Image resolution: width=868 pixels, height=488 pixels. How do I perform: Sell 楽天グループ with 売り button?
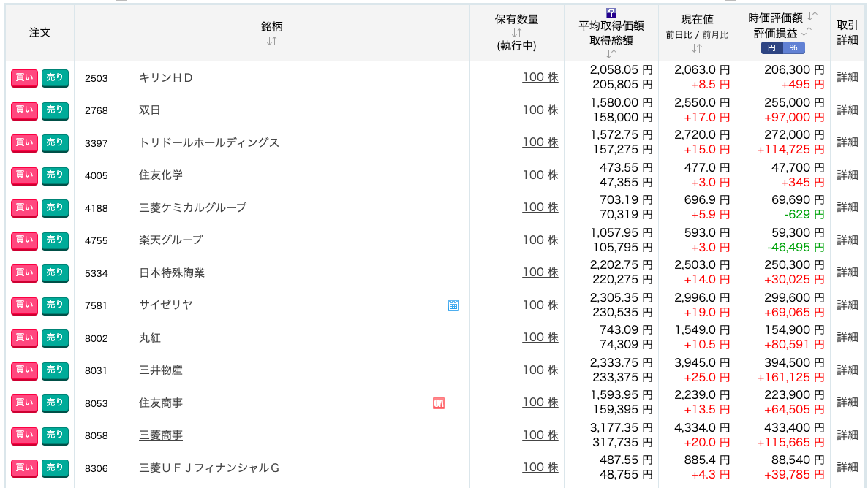click(x=55, y=240)
